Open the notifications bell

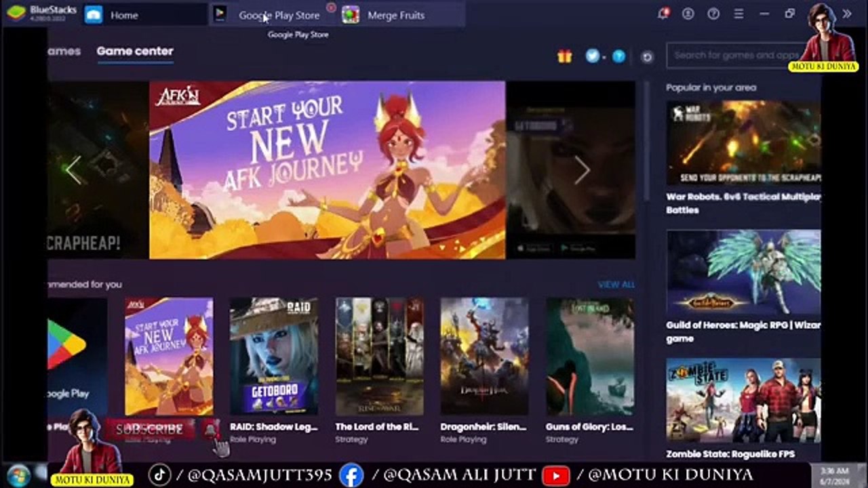pos(663,14)
